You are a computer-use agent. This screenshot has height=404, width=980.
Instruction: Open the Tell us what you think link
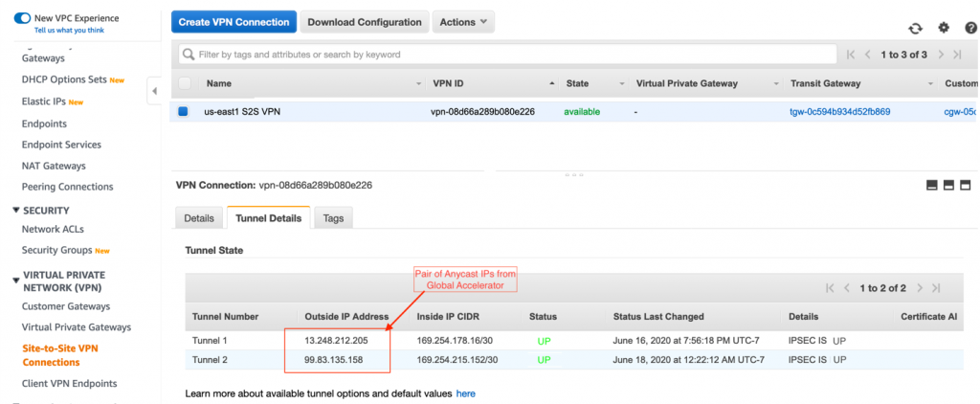pyautogui.click(x=69, y=30)
